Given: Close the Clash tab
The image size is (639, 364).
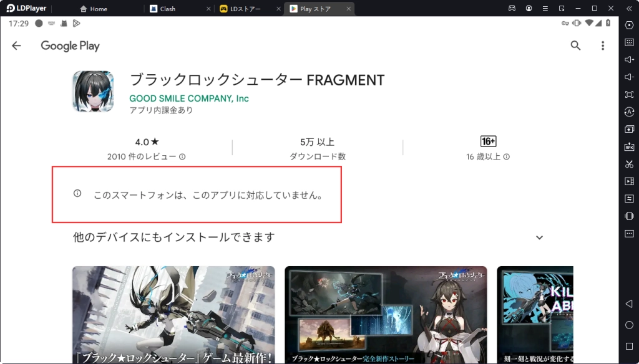Looking at the screenshot, I should point(208,9).
